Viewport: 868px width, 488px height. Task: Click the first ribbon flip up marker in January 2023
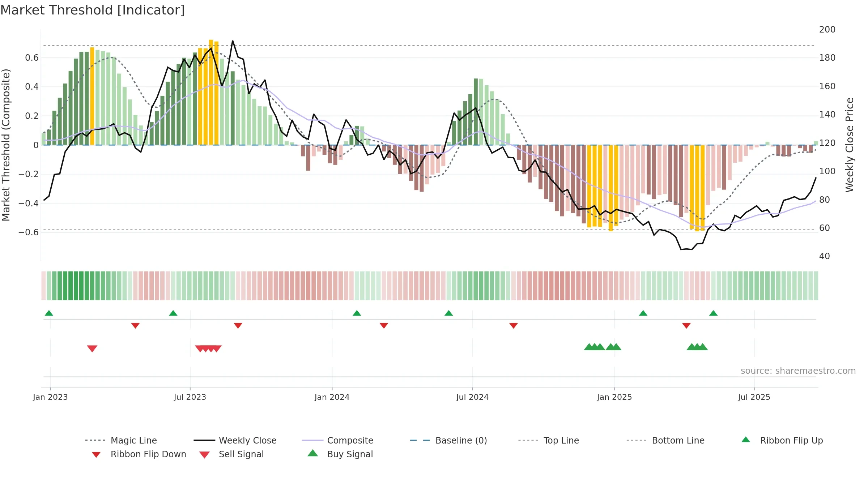[x=49, y=313]
